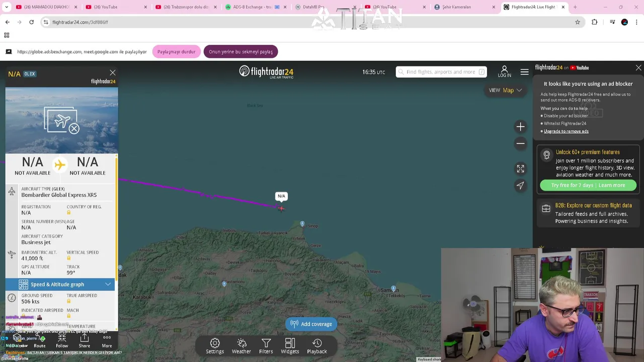Click the Flightradar24 logo
Image resolution: width=644 pixels, height=362 pixels.
(266, 72)
